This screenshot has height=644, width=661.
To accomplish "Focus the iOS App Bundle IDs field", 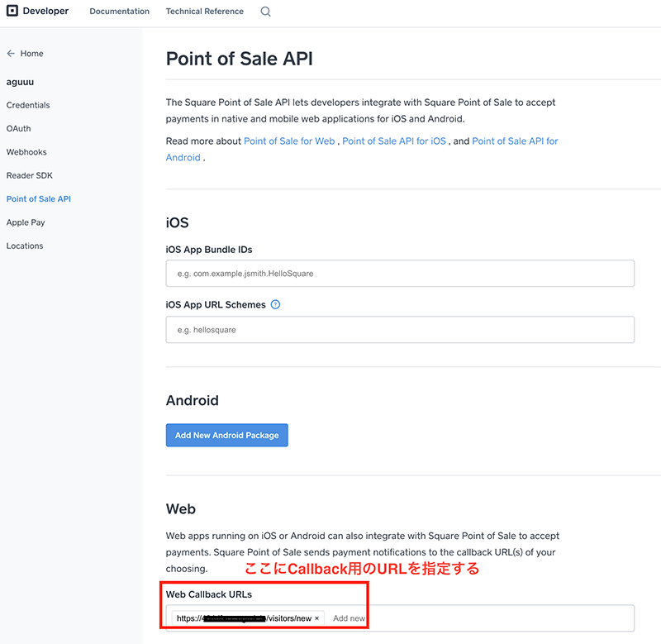I will click(x=400, y=274).
